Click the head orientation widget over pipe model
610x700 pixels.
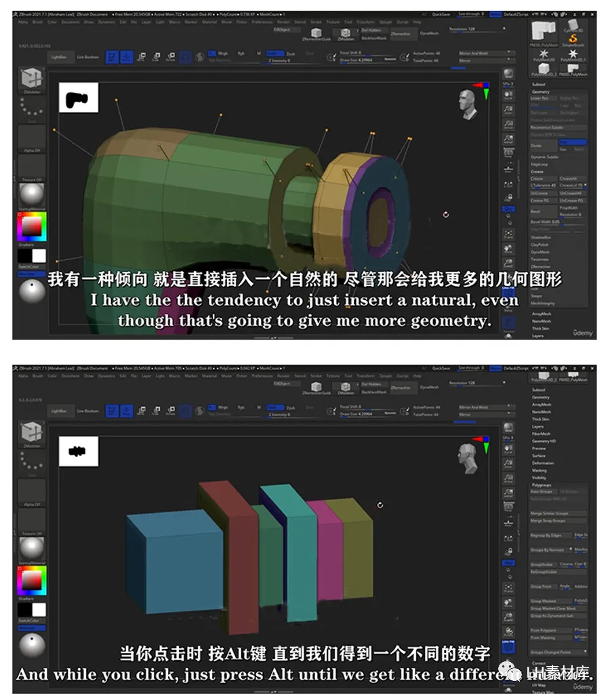pyautogui.click(x=468, y=105)
